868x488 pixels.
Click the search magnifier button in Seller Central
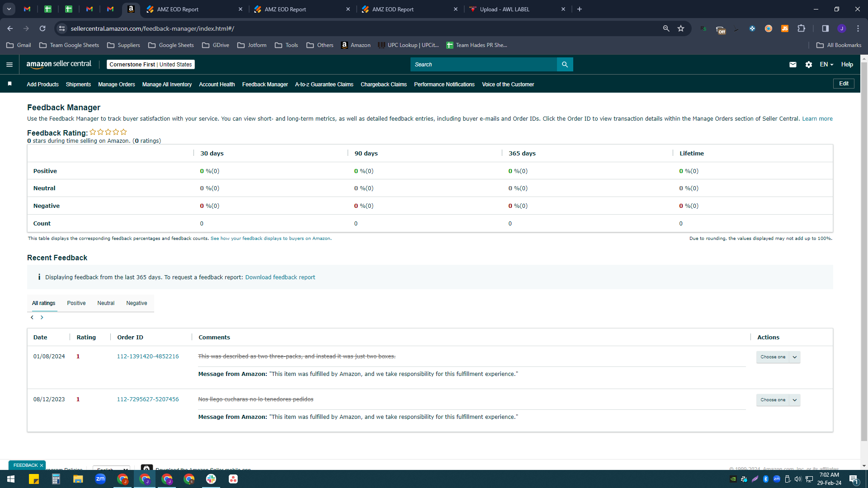tap(565, 65)
